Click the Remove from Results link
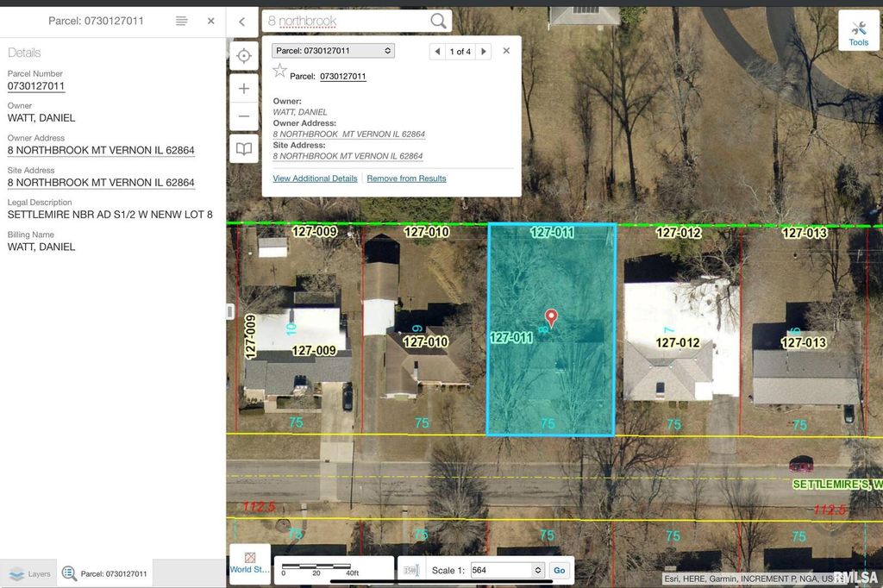883x588 pixels. coord(406,178)
